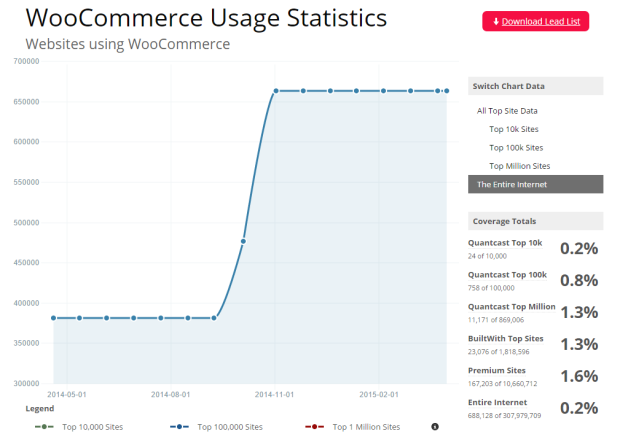Open the Quantcast Top 100k link

(x=507, y=275)
